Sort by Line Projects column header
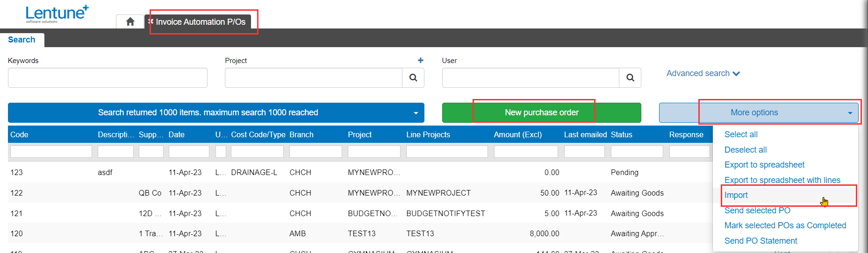This screenshot has width=868, height=253. pos(428,134)
